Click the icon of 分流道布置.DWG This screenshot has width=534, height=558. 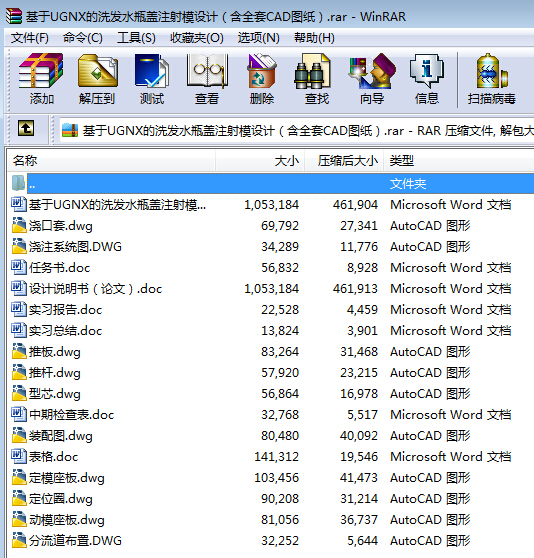click(x=19, y=540)
